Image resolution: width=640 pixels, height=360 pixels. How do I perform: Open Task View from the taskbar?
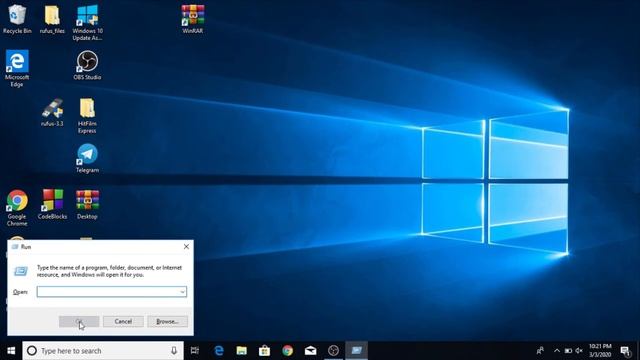[195, 351]
